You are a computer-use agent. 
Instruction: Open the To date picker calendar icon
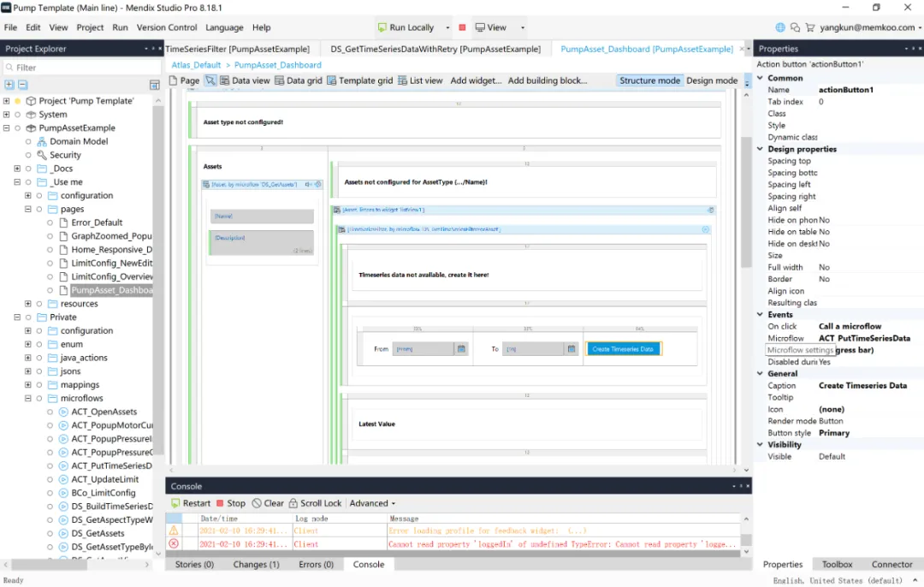[571, 349]
